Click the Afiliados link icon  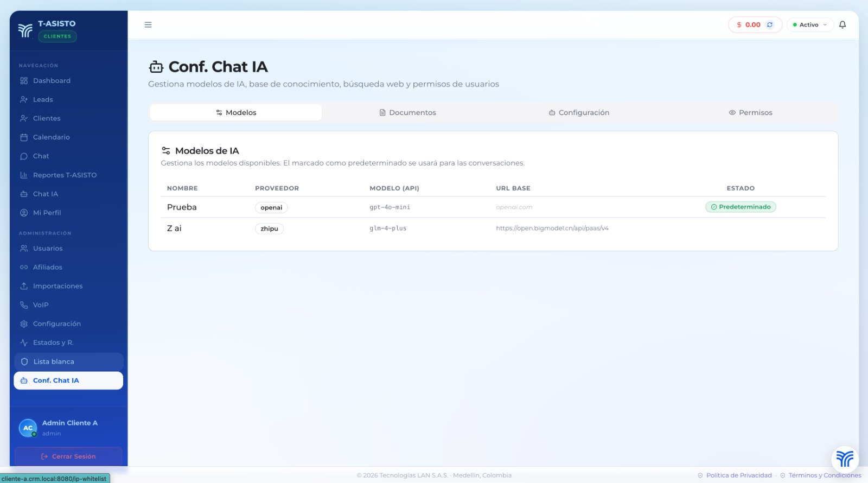24,267
